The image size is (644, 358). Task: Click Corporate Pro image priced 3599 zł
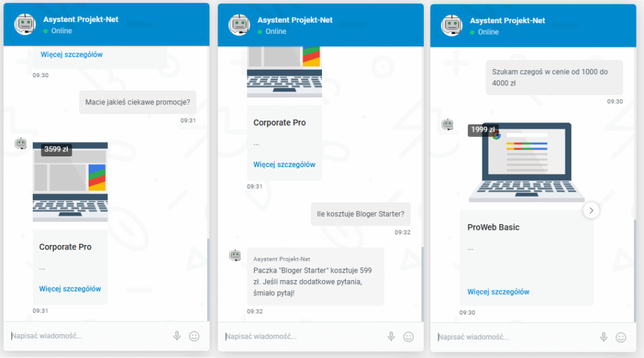click(70, 182)
